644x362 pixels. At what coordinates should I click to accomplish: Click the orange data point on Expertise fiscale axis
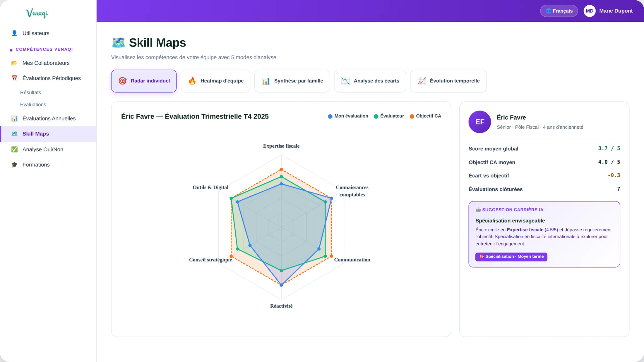click(x=281, y=169)
